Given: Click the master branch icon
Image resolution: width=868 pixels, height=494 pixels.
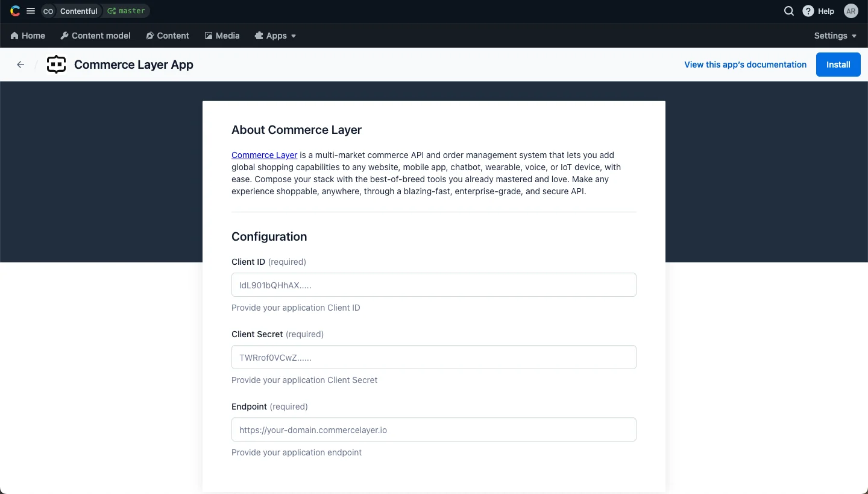Looking at the screenshot, I should [112, 11].
